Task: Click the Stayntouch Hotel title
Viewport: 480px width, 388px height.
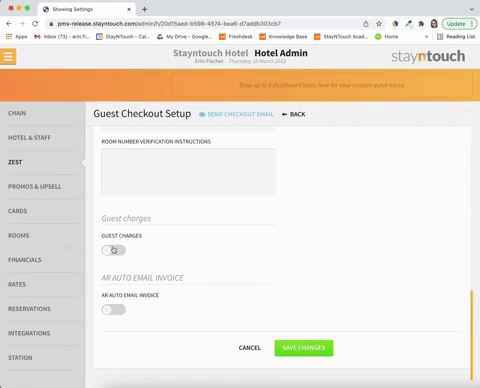Action: [x=211, y=53]
